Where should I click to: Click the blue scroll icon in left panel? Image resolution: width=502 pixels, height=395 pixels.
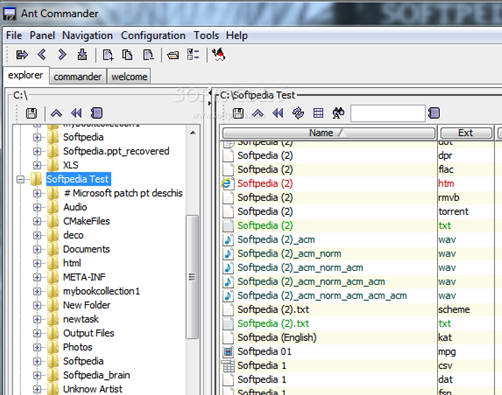pyautogui.click(x=97, y=113)
